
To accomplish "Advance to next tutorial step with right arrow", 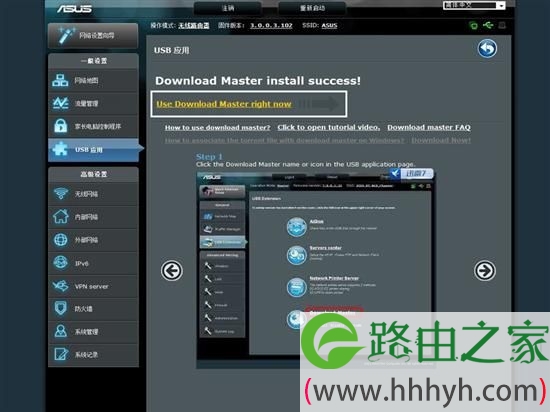I will [484, 270].
